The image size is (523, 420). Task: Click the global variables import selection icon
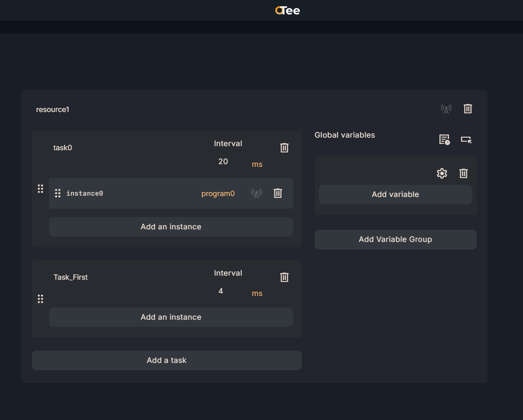pos(466,139)
